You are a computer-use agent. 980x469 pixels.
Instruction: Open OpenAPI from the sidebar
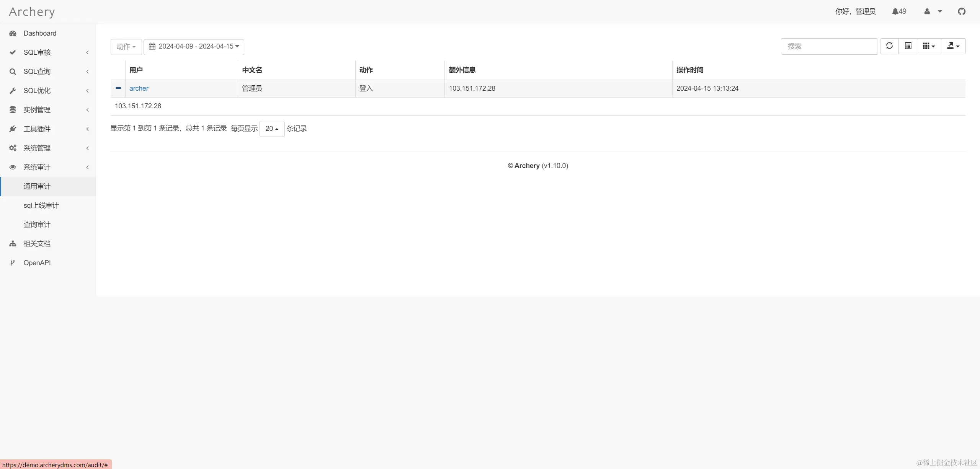coord(37,263)
